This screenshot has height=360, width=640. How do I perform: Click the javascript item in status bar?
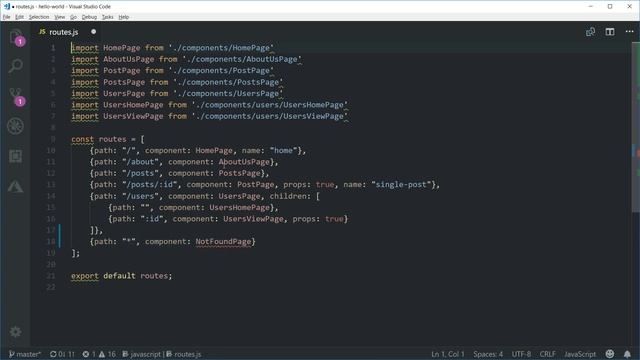142,354
